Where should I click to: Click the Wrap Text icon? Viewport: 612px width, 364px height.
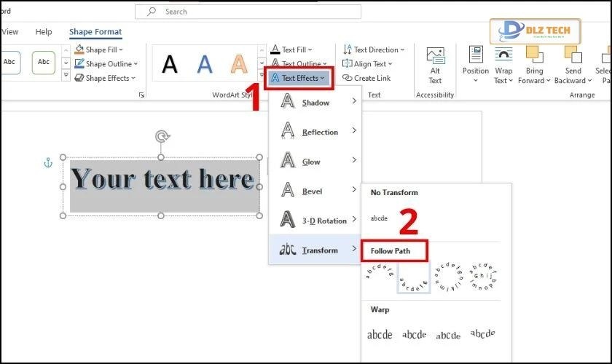point(503,55)
